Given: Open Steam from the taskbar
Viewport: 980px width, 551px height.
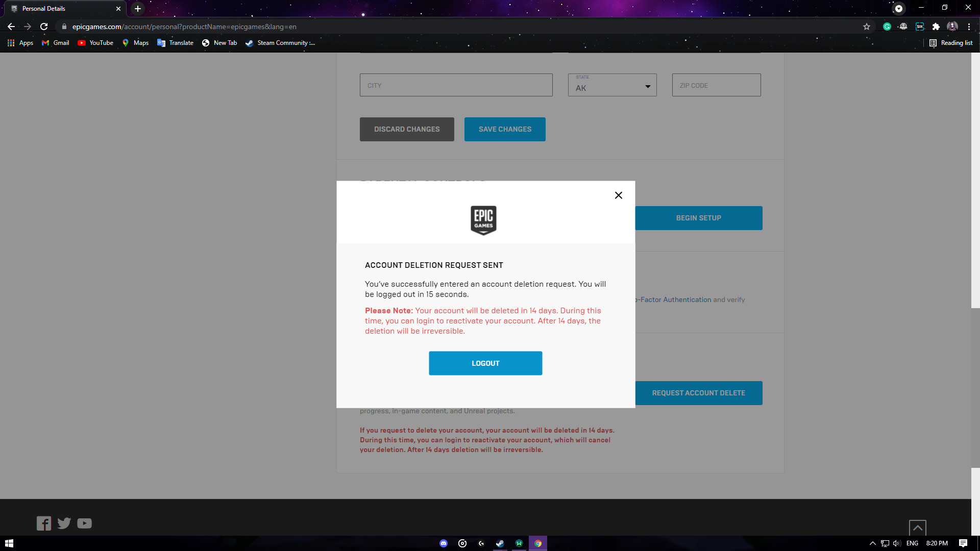Looking at the screenshot, I should [x=500, y=543].
